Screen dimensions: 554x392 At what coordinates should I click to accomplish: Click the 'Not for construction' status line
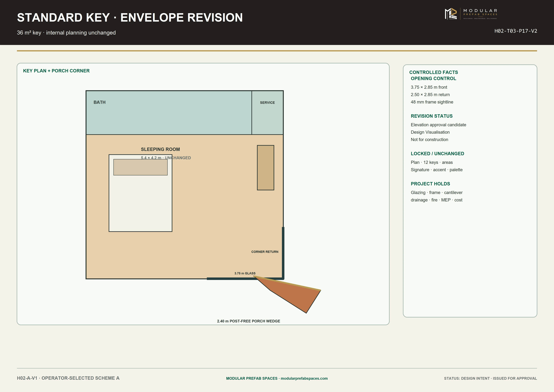click(x=429, y=140)
